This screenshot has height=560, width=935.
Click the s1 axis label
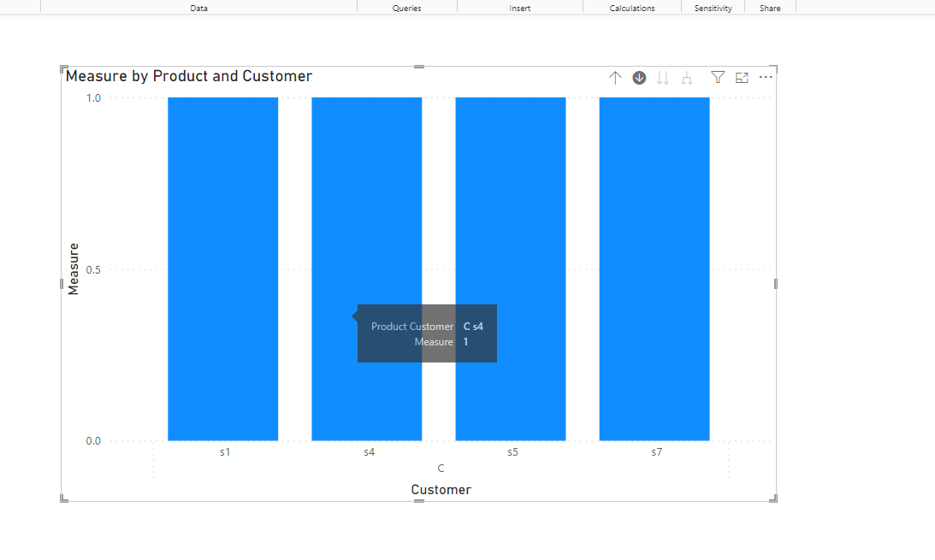(x=225, y=452)
